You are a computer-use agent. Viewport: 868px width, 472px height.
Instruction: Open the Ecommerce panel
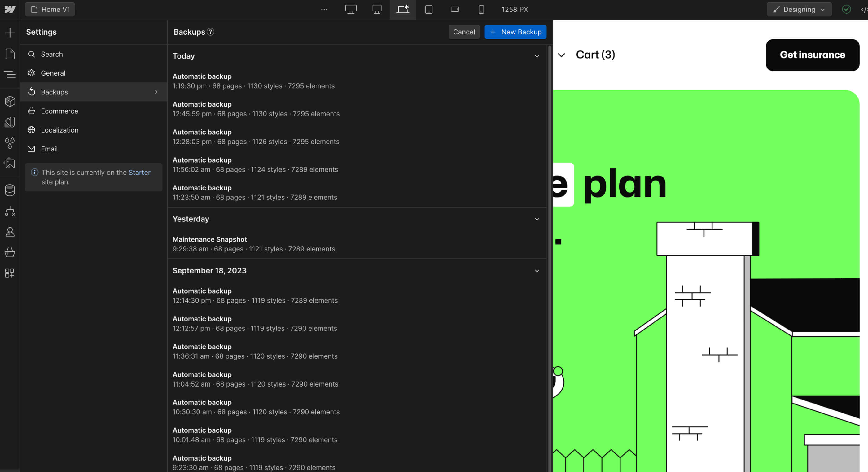pyautogui.click(x=10, y=252)
